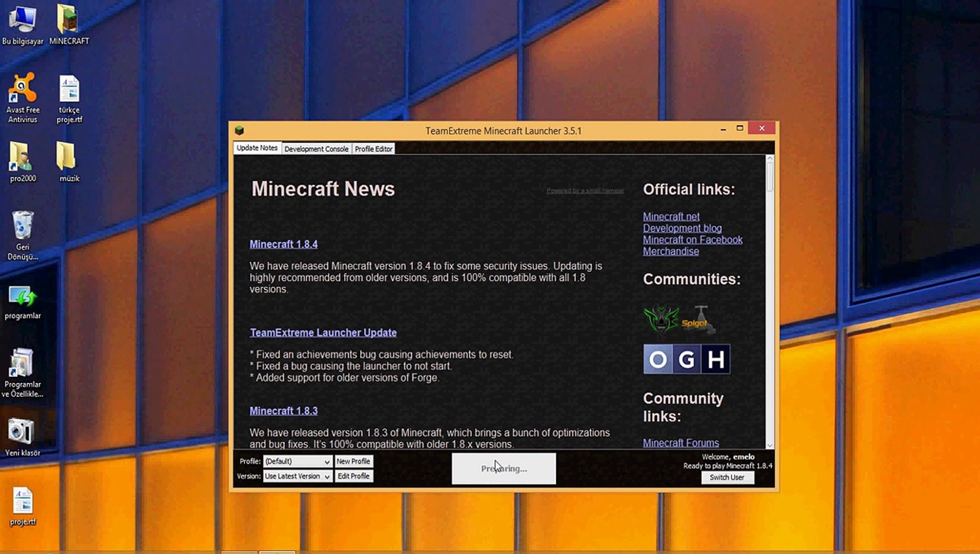Click the green TeamExtreme community logo
Screen dimensions: 980x554
tap(661, 319)
